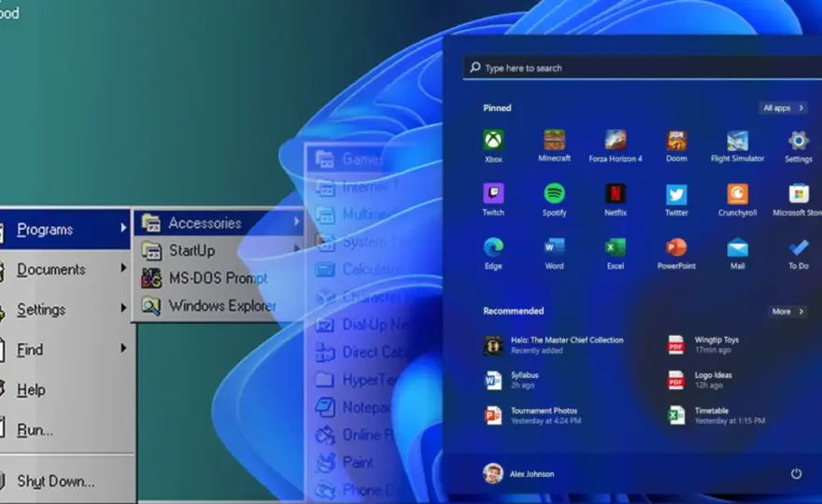
Task: Open Alex Johnson's profile avatar
Action: coord(493,473)
